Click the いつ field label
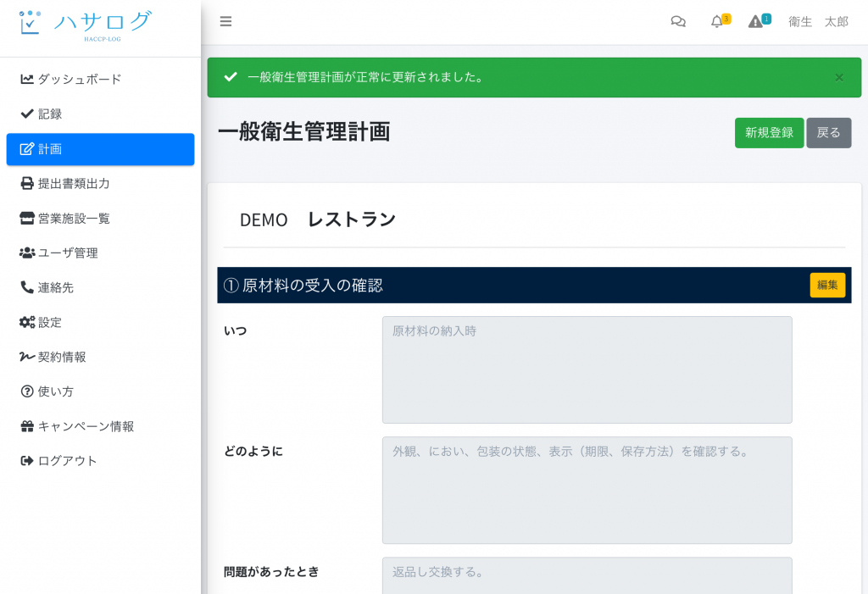868x594 pixels. (x=236, y=331)
